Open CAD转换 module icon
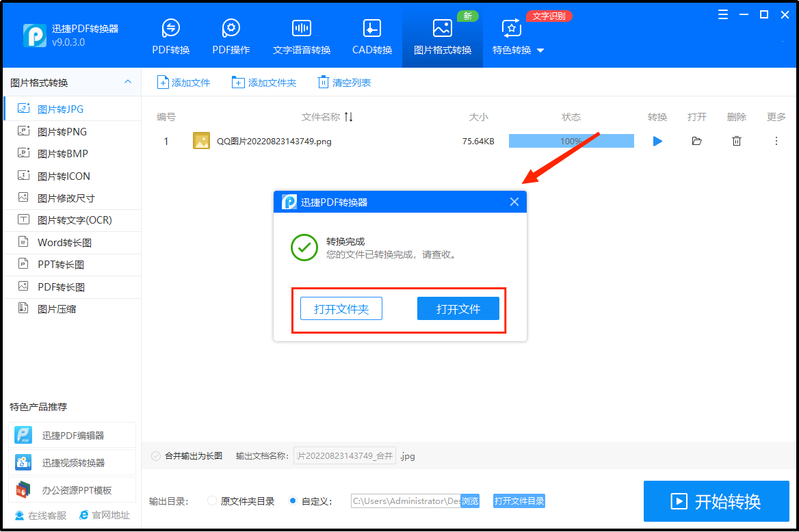The image size is (799, 532). (x=371, y=29)
